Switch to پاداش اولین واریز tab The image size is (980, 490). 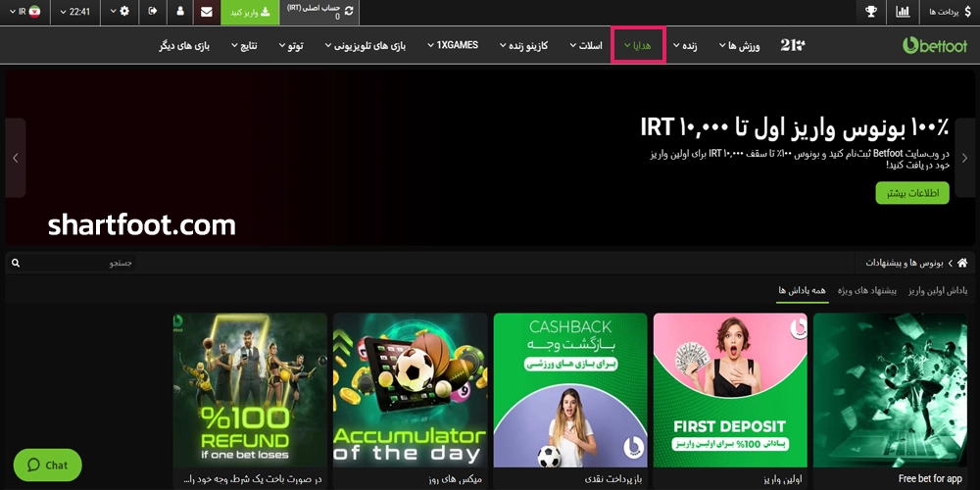938,291
